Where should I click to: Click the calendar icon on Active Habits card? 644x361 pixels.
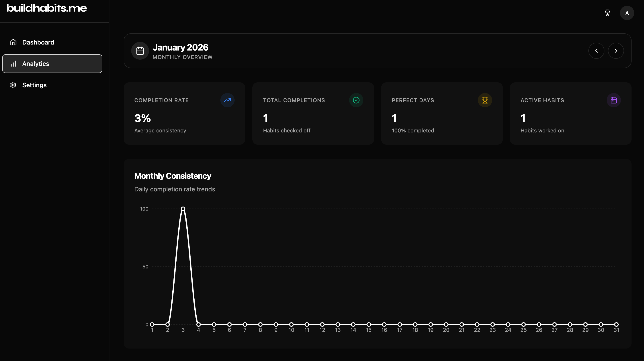click(614, 100)
